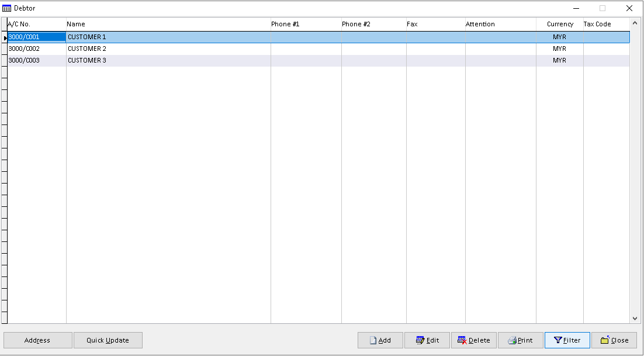Image resolution: width=644 pixels, height=356 pixels.
Task: Click the Debtor window title icon
Action: (7, 8)
